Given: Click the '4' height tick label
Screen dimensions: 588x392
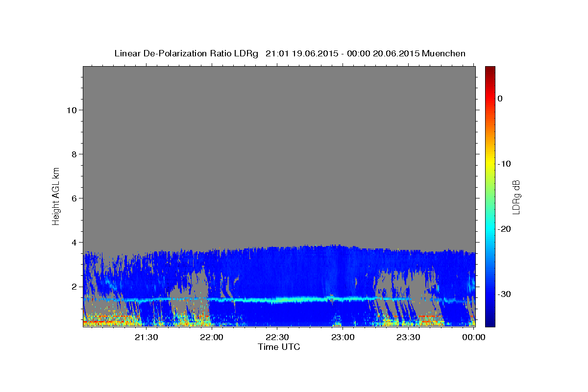Looking at the screenshot, I should pyautogui.click(x=74, y=243).
